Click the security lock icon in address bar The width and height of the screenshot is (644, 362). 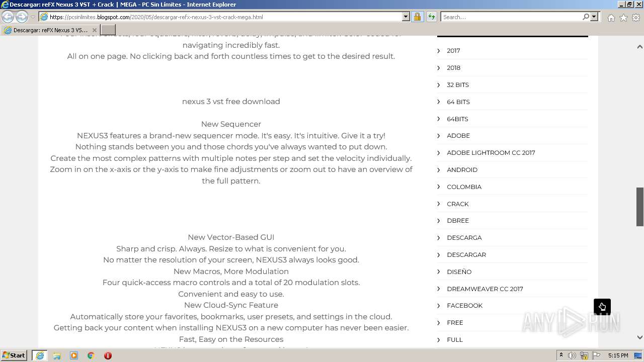[x=417, y=17]
